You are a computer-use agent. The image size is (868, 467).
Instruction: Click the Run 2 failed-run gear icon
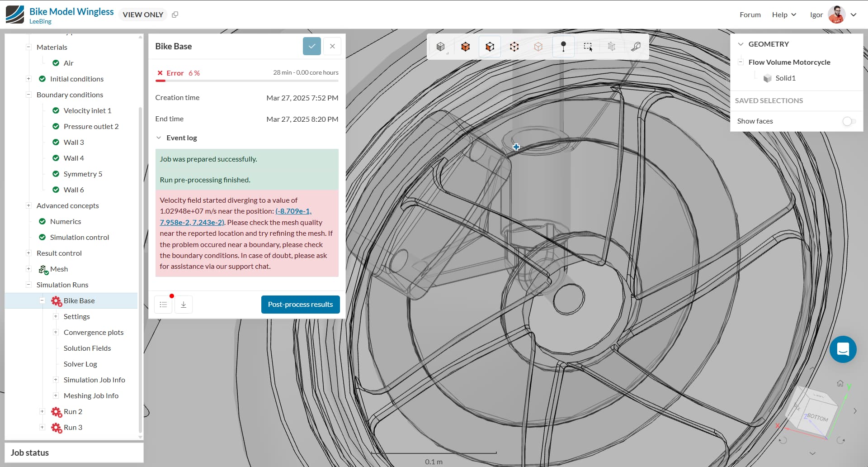[x=57, y=412]
